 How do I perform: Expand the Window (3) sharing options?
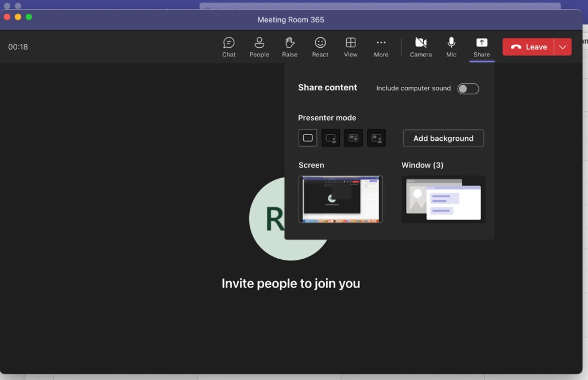point(443,199)
